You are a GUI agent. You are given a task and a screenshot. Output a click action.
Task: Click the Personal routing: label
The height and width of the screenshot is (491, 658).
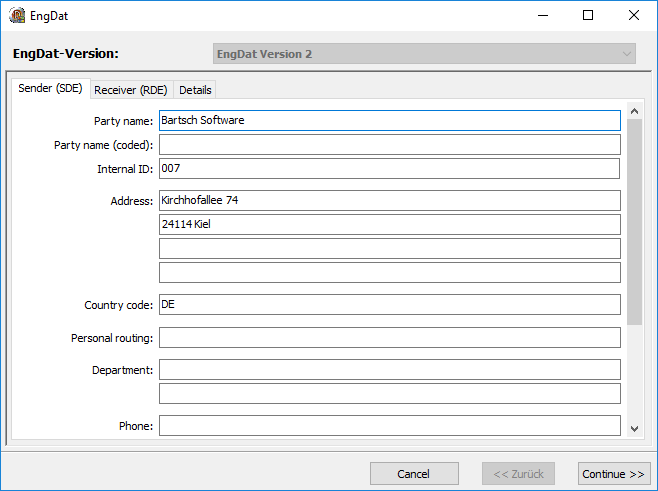point(112,338)
